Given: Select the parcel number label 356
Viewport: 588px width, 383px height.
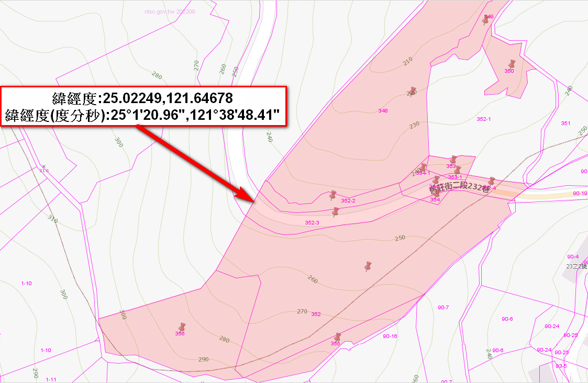Looking at the screenshot, I should tap(180, 333).
